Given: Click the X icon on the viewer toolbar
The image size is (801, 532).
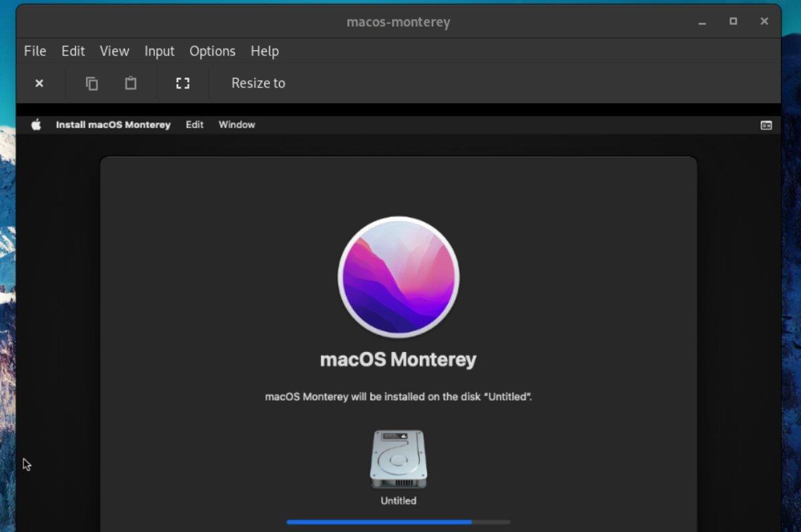Looking at the screenshot, I should [x=39, y=83].
